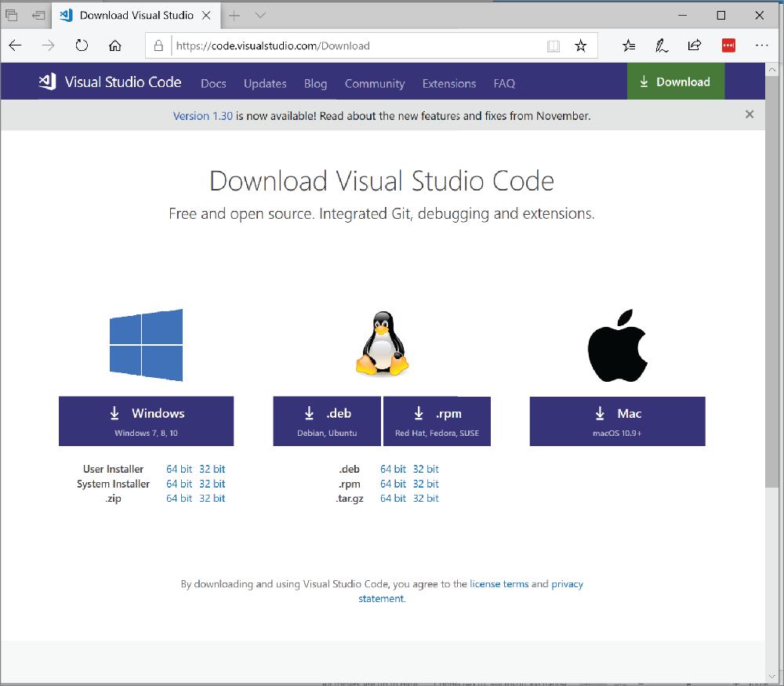
Task: Dismiss the version announcement banner
Action: [749, 114]
